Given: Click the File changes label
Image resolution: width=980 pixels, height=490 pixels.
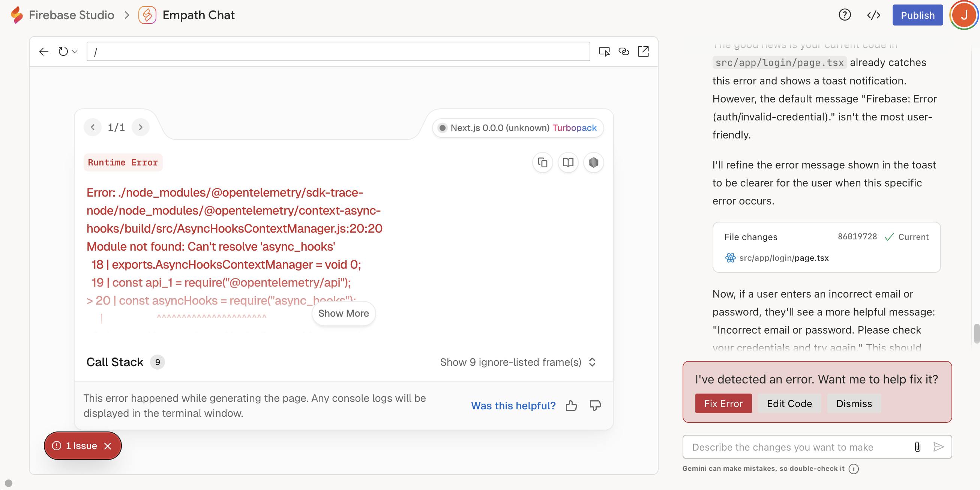Looking at the screenshot, I should point(750,237).
